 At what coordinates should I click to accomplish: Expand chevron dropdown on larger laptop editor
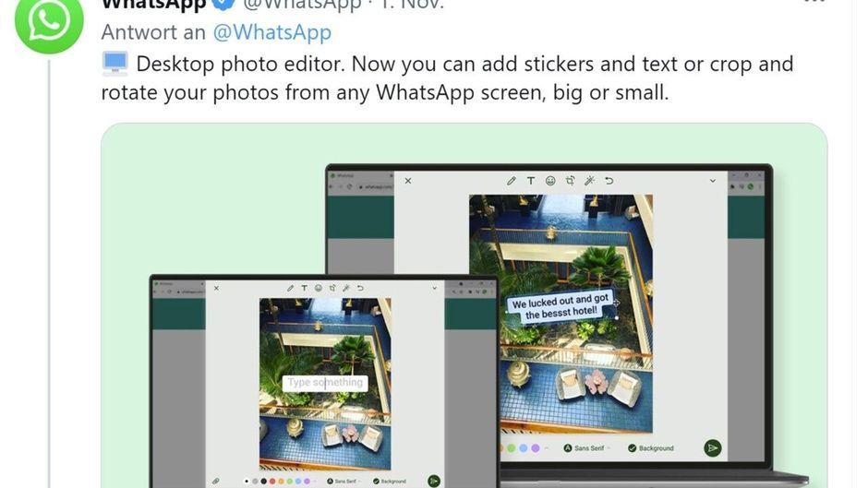pyautogui.click(x=713, y=181)
